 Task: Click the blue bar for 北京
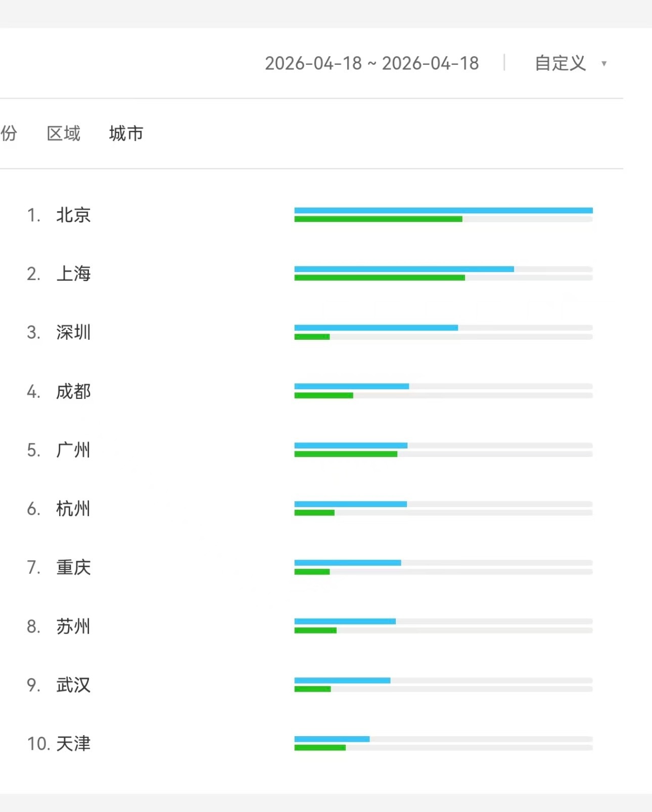pyautogui.click(x=444, y=210)
